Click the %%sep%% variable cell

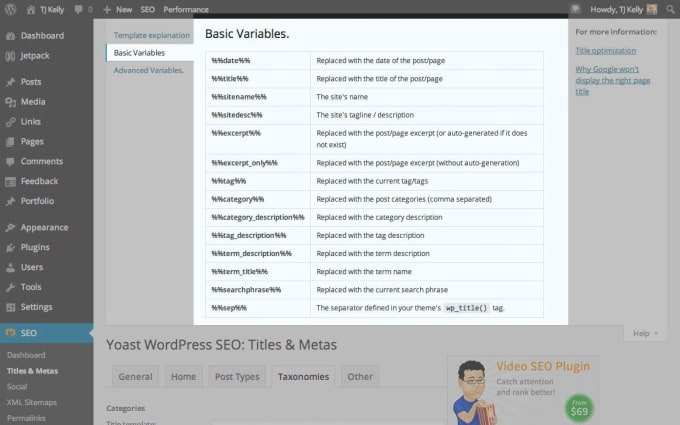(258, 308)
